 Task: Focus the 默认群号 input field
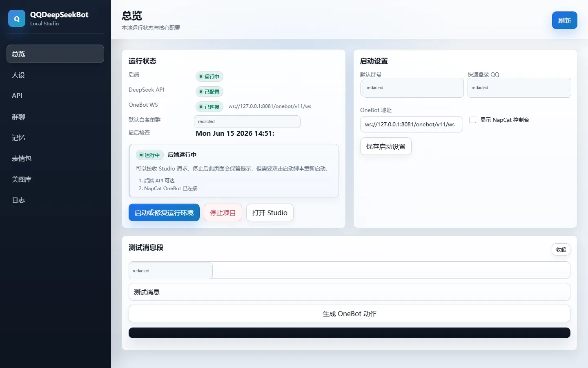click(x=412, y=88)
